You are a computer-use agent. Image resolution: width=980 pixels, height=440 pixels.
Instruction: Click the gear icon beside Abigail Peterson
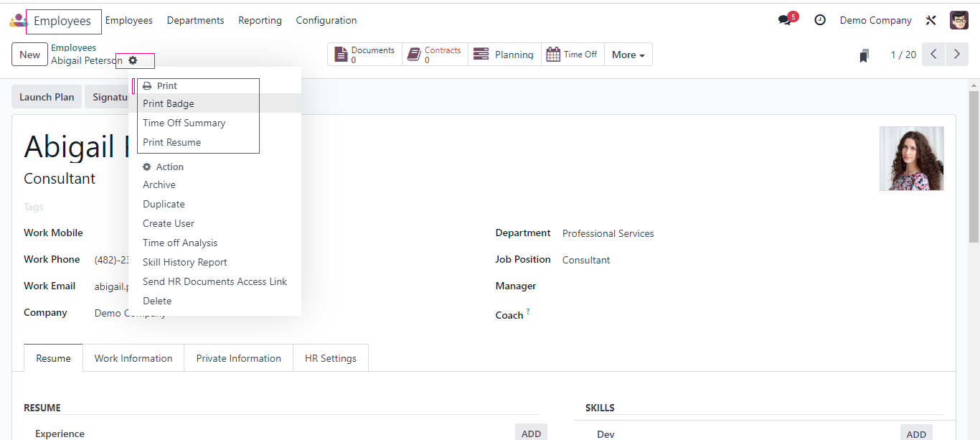133,61
